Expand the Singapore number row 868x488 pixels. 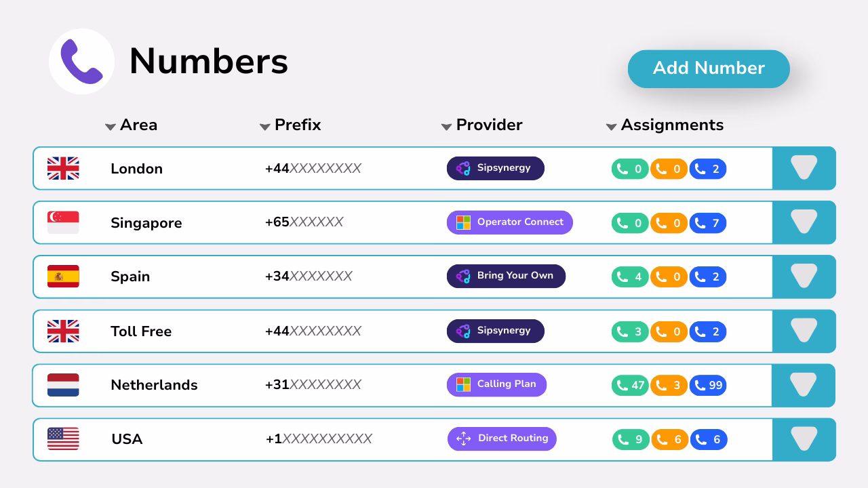[x=804, y=222]
